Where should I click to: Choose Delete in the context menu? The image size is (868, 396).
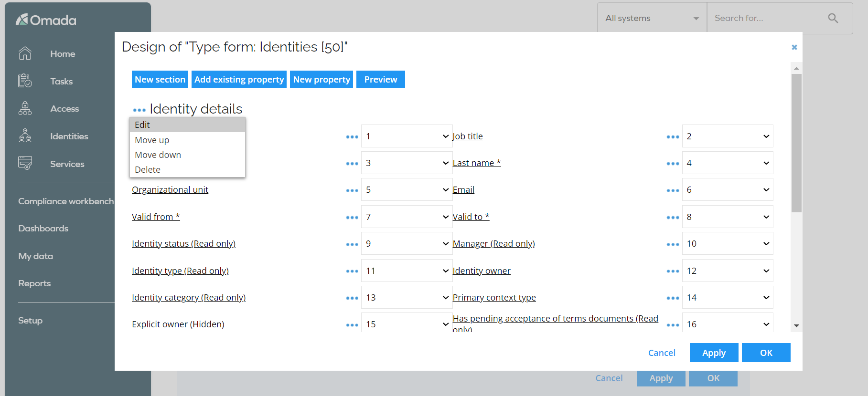click(x=148, y=170)
